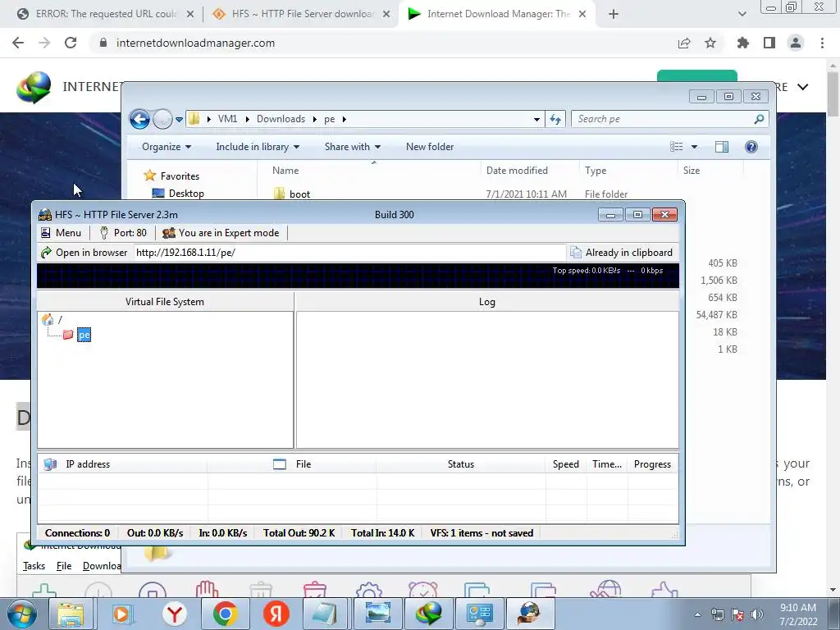
Task: Click the 'Search pe' field in Explorer
Action: [x=670, y=119]
